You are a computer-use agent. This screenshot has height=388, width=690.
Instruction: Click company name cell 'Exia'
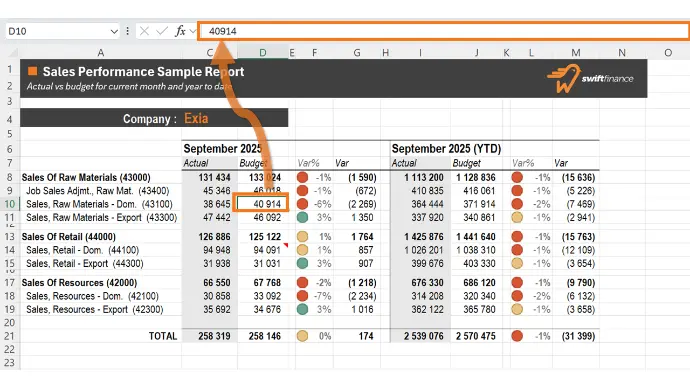click(x=196, y=118)
